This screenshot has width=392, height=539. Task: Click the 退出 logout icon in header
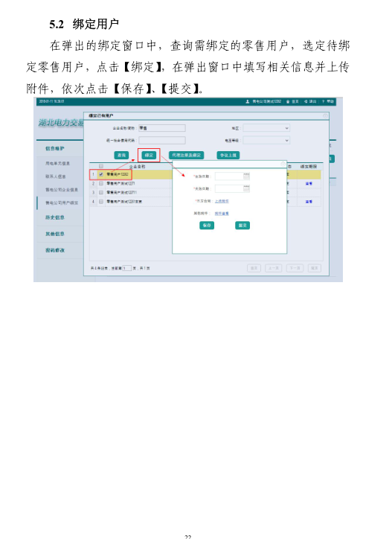[x=306, y=101]
